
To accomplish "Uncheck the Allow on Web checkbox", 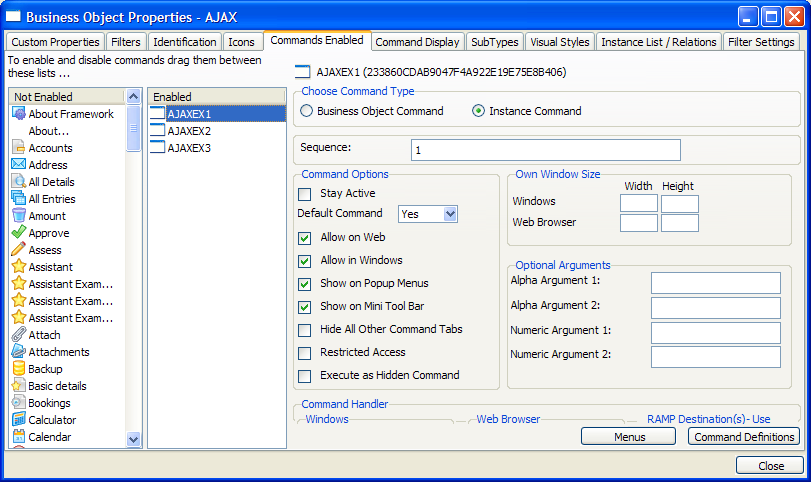I will tap(305, 238).
